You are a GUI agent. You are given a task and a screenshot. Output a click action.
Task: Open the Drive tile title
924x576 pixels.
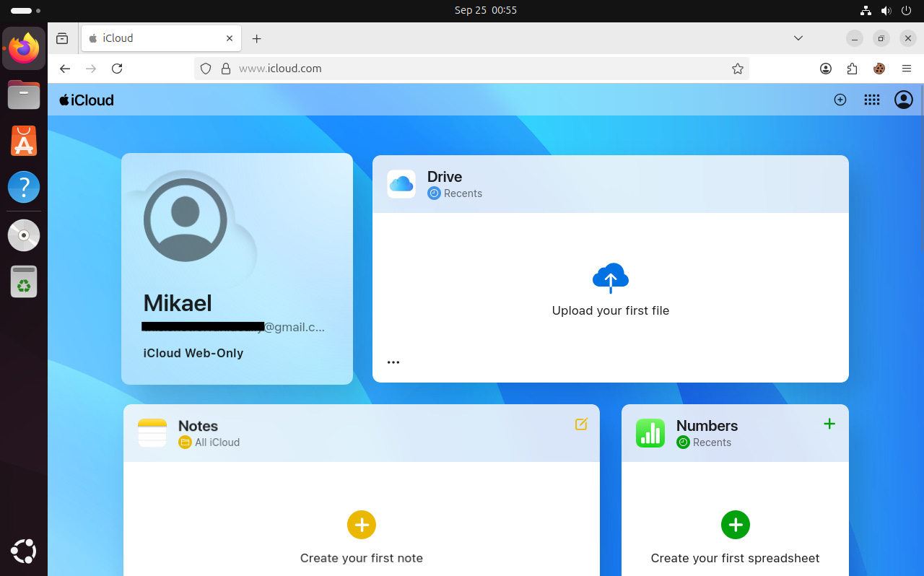(445, 177)
